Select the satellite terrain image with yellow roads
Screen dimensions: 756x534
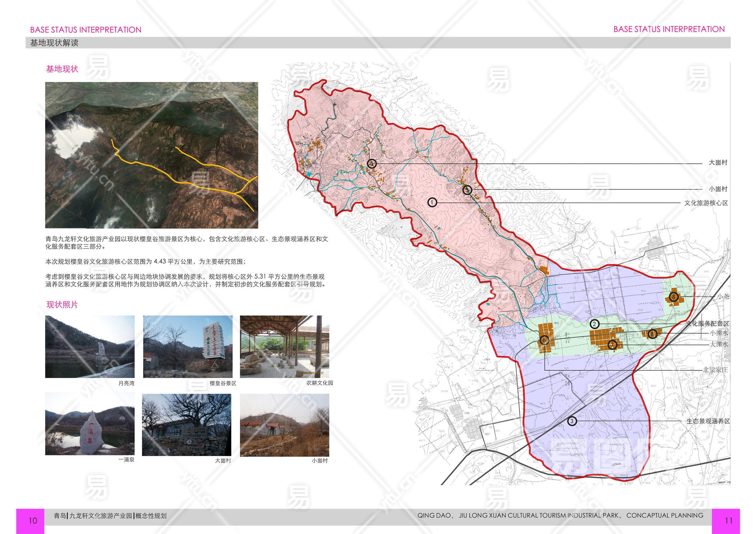click(x=152, y=155)
